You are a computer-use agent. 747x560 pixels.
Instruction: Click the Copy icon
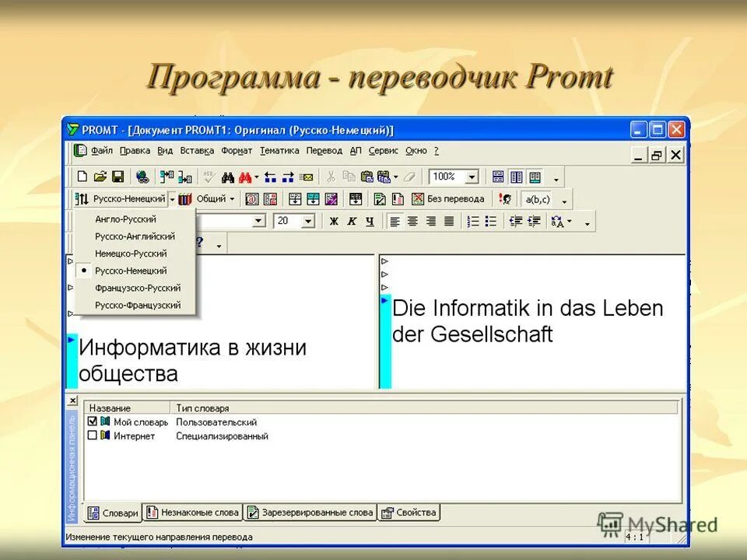[x=349, y=177]
